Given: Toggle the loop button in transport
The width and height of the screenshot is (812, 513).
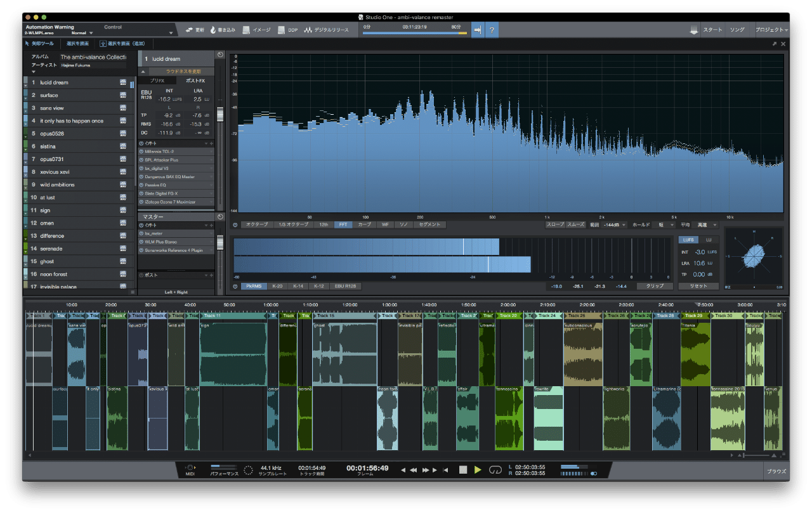Looking at the screenshot, I should coord(495,470).
